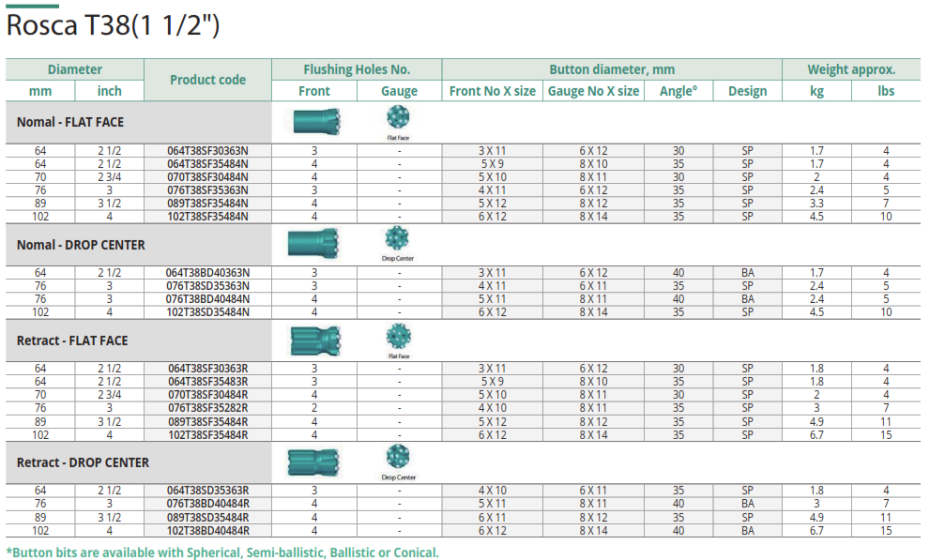The height and width of the screenshot is (560, 930).
Task: Click the 4.9 kg cell in the 089T38SF35484R row
Action: tap(816, 422)
